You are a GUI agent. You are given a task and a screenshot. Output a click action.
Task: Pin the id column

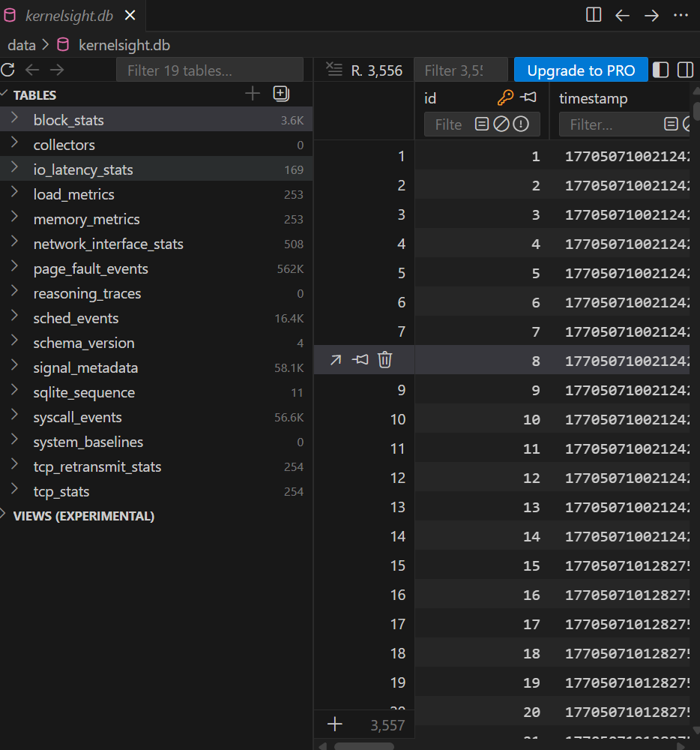[x=528, y=97]
